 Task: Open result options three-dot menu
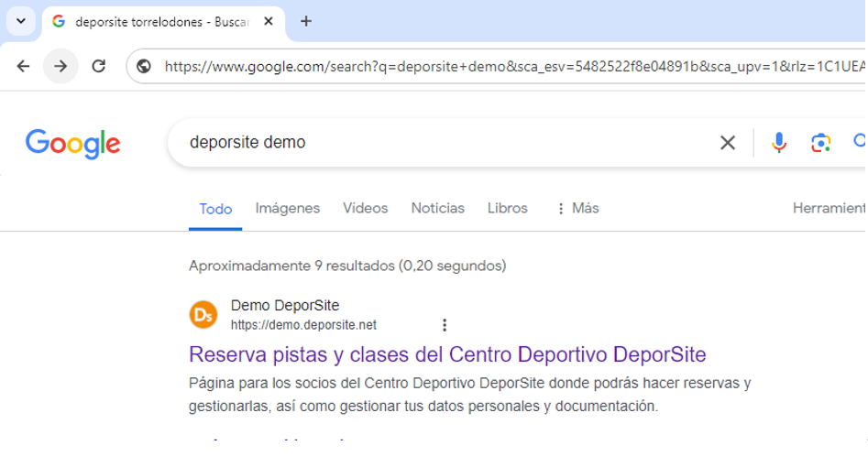pyautogui.click(x=444, y=325)
